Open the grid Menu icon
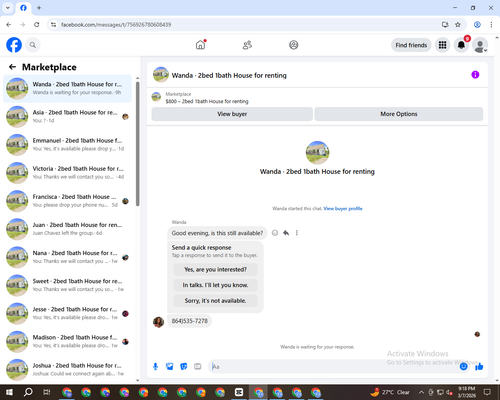The image size is (500, 400). point(442,45)
